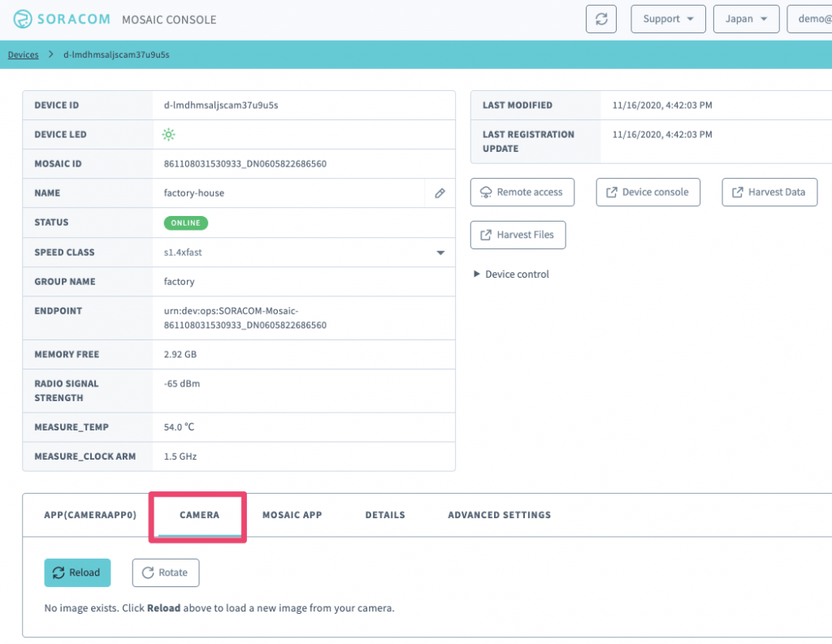This screenshot has width=832, height=644.
Task: Click the endpoint URN value
Action: [x=245, y=318]
